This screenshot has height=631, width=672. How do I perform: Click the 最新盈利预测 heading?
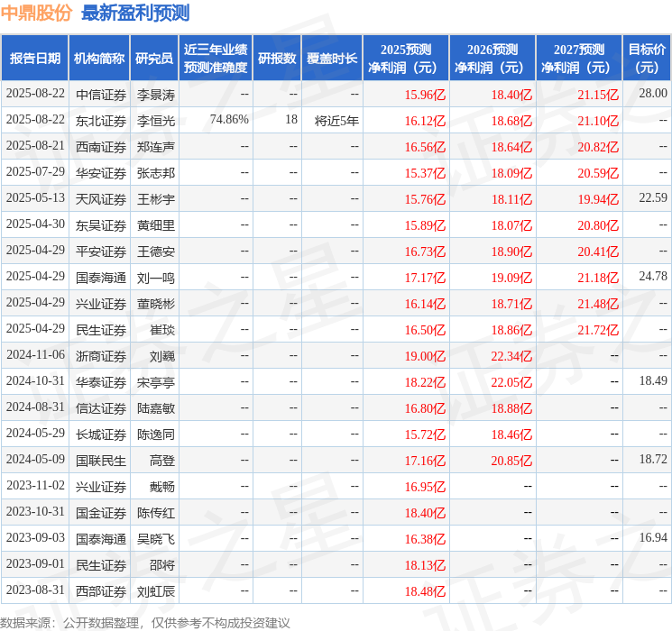pyautogui.click(x=135, y=13)
